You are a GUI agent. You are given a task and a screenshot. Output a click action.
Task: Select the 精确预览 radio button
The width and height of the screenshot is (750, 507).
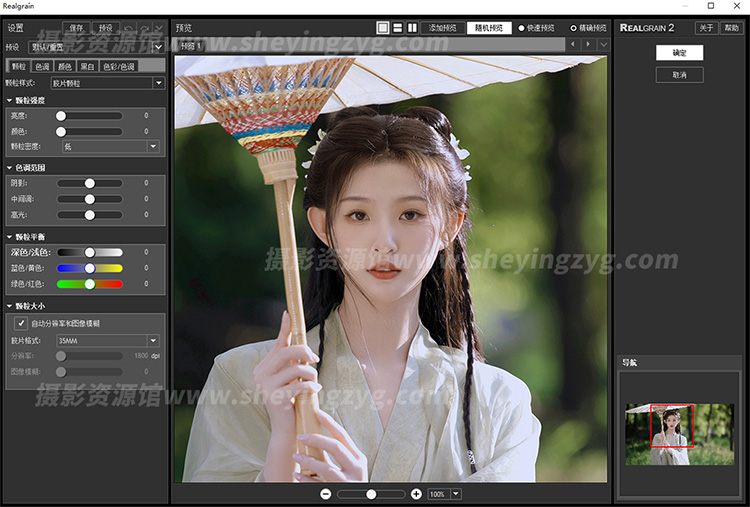click(x=573, y=28)
